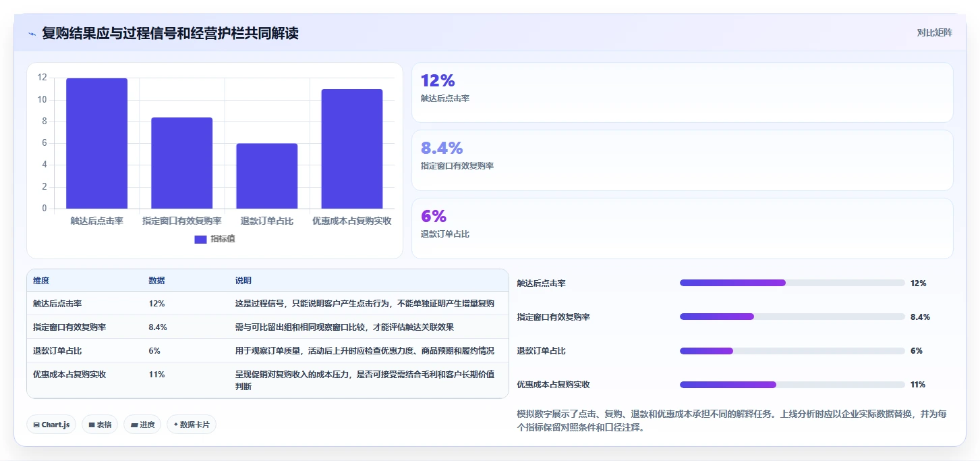Click the 复购结果应与过程信号和经营护栏共同解读 title
The height and width of the screenshot is (461, 980).
click(x=170, y=33)
